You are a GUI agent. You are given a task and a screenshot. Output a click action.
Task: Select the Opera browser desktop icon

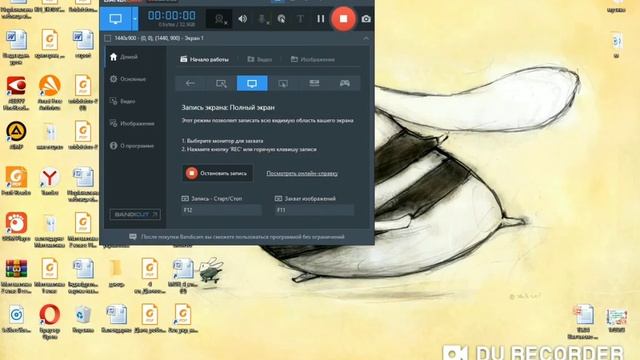(50, 320)
